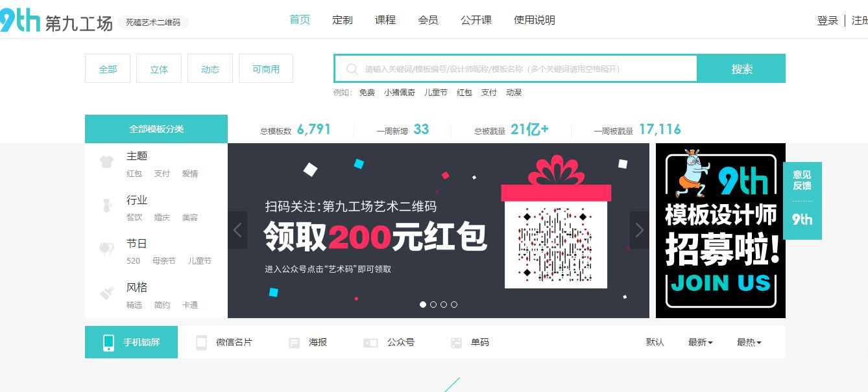The width and height of the screenshot is (868, 392).
Task: Click the 登录 link
Action: [x=828, y=21]
